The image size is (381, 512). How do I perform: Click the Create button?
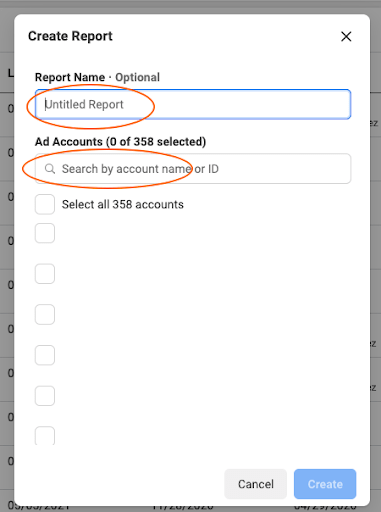pyautogui.click(x=325, y=484)
